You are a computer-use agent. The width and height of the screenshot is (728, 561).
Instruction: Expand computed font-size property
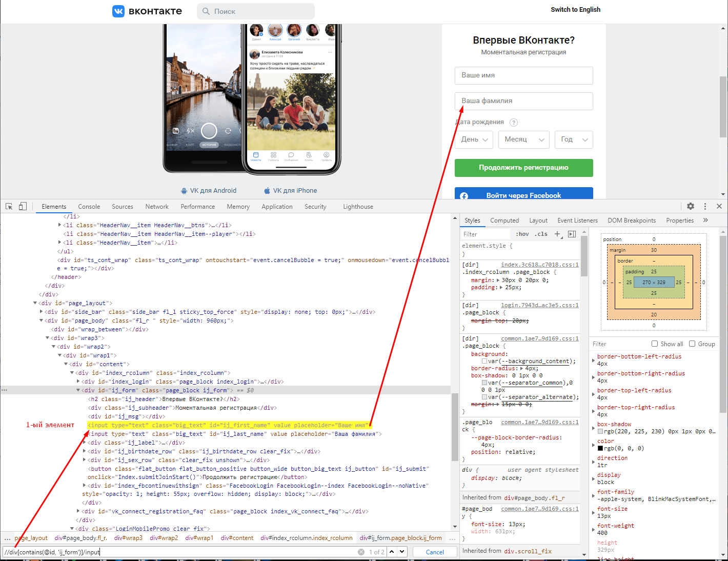(x=594, y=512)
